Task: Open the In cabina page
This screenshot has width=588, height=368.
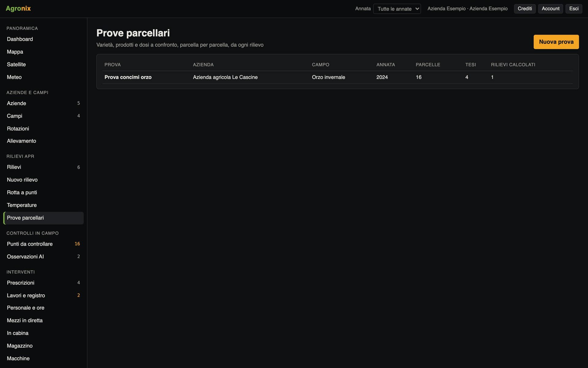Action: coord(43,333)
